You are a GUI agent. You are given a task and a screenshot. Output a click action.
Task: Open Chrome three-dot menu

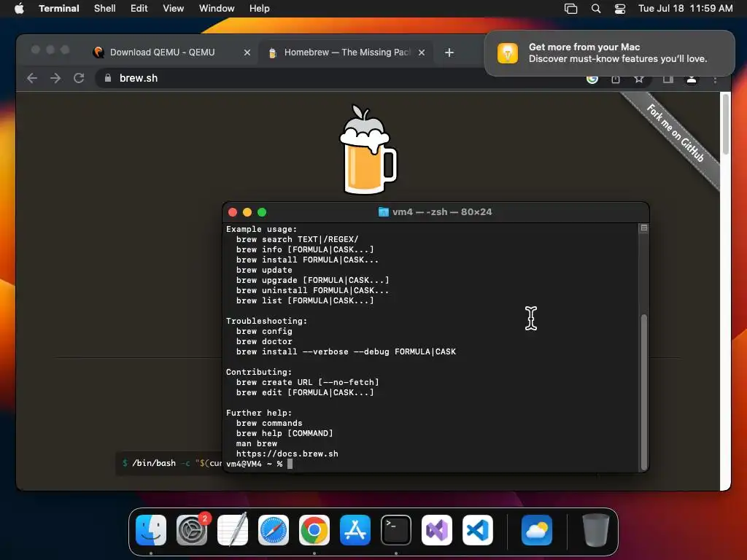coord(715,79)
